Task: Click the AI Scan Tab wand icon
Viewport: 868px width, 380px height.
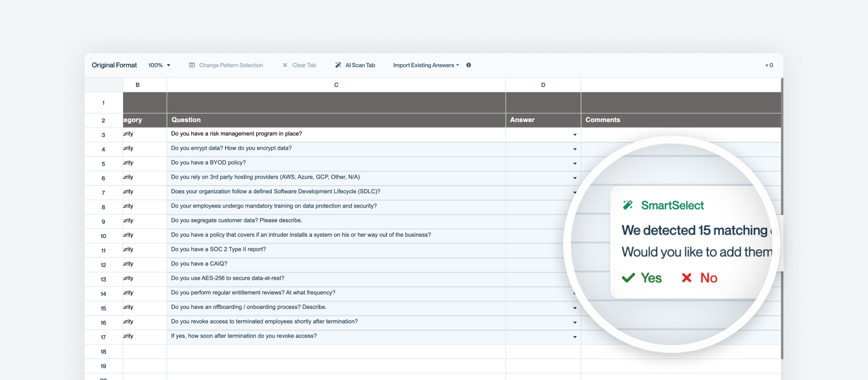Action: (x=338, y=65)
